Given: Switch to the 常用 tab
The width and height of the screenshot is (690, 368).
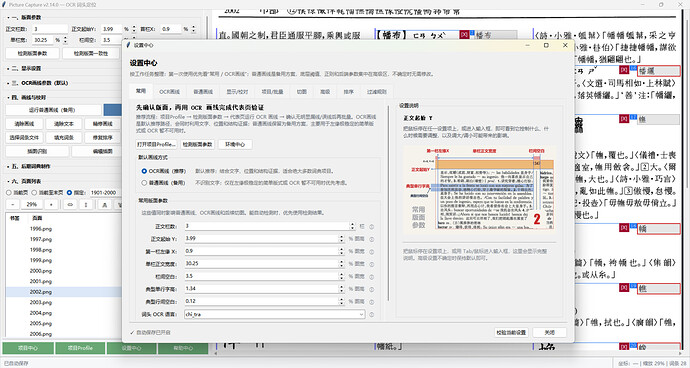Looking at the screenshot, I should point(141,91).
